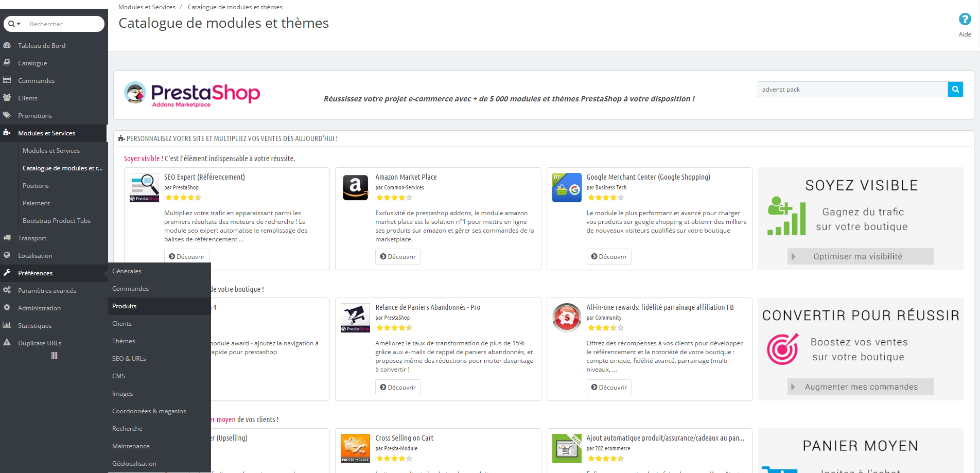Open SEO & URLs preferences item
Screen dimensions: 980x473
point(129,359)
